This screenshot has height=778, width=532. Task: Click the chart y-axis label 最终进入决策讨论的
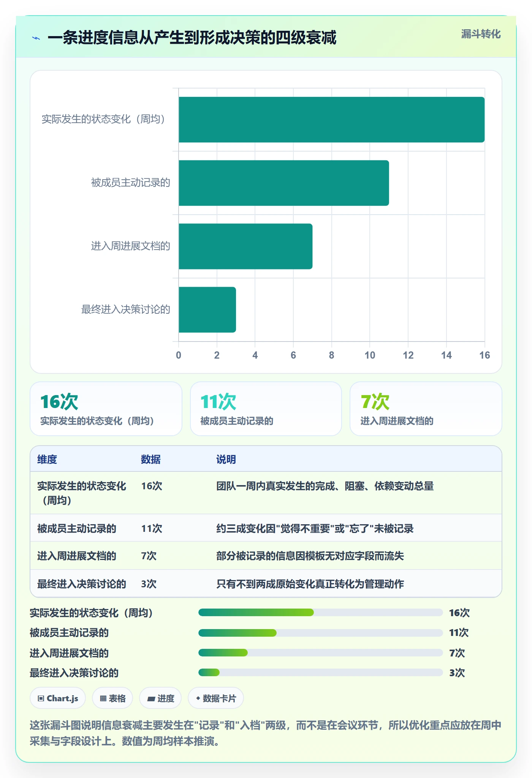coord(126,309)
